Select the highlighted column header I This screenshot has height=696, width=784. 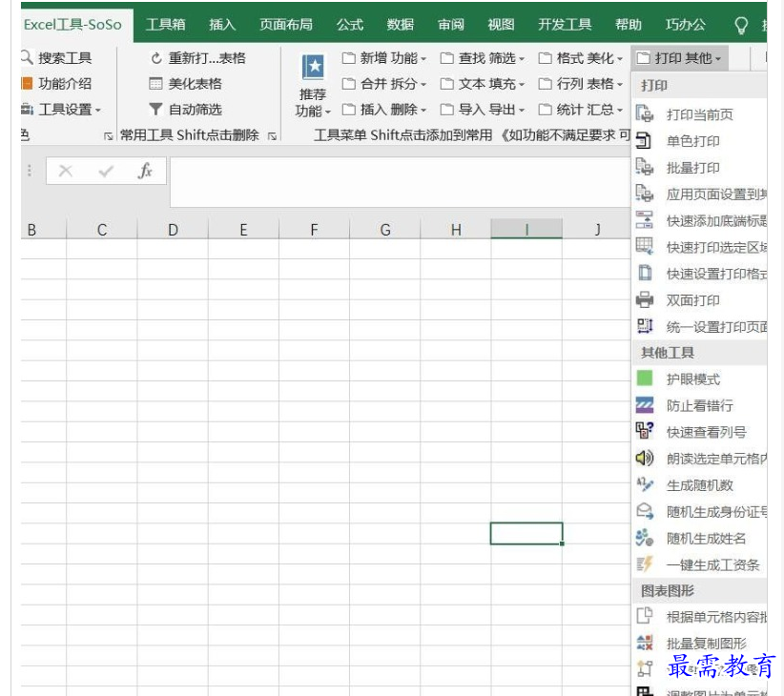(526, 230)
